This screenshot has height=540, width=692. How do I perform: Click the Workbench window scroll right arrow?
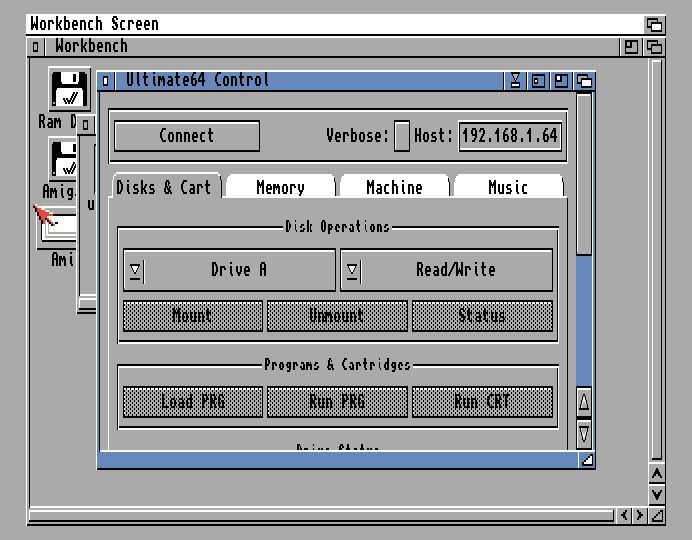click(x=639, y=515)
